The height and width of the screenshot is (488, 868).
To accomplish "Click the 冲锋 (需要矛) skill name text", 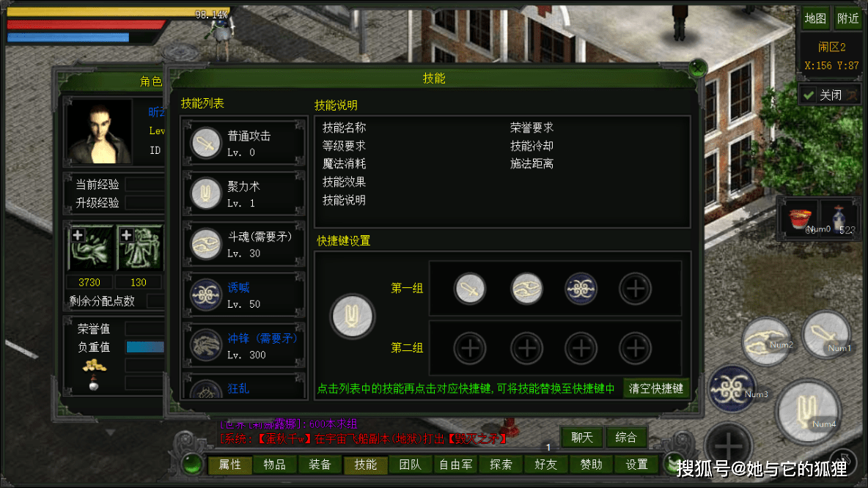I will pos(262,338).
